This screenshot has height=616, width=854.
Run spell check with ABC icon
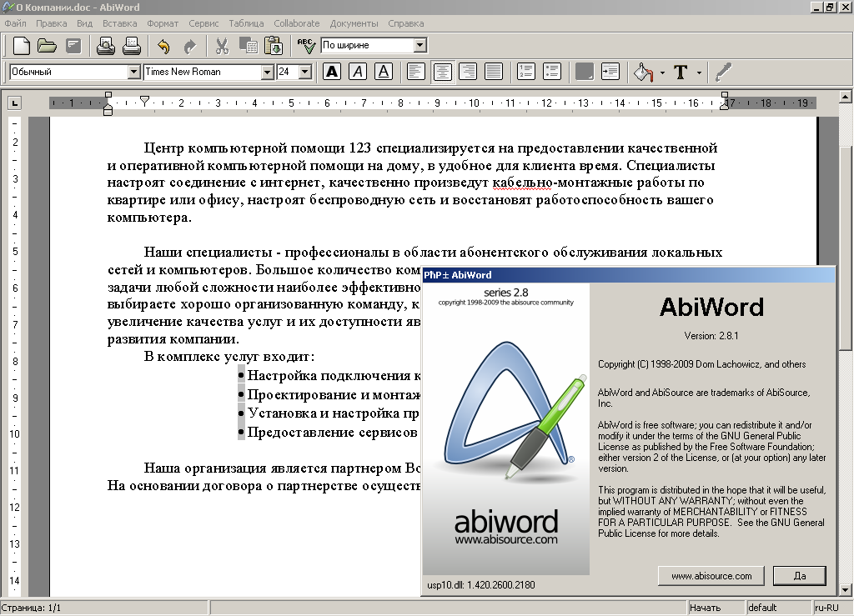(306, 46)
